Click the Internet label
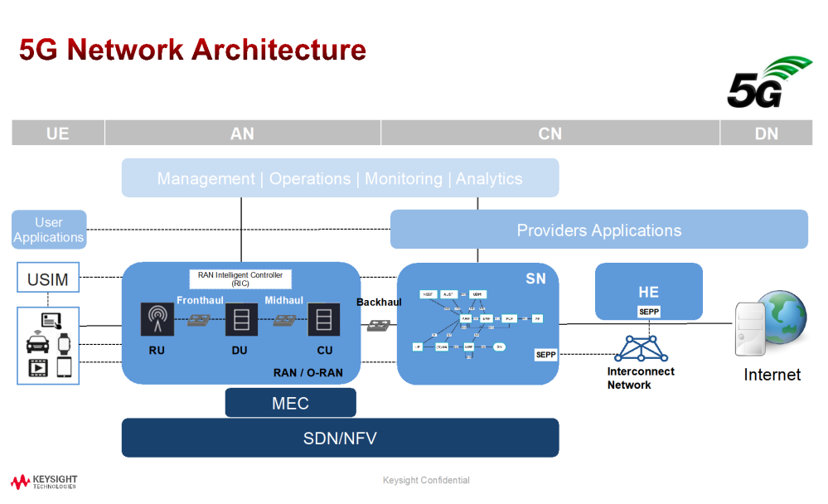Image resolution: width=828 pixels, height=504 pixels. click(x=772, y=375)
